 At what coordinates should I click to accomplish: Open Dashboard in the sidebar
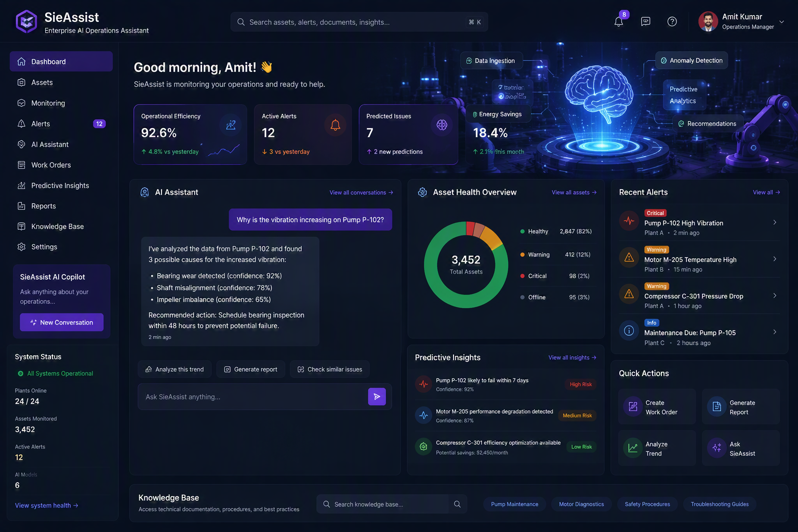(61, 61)
